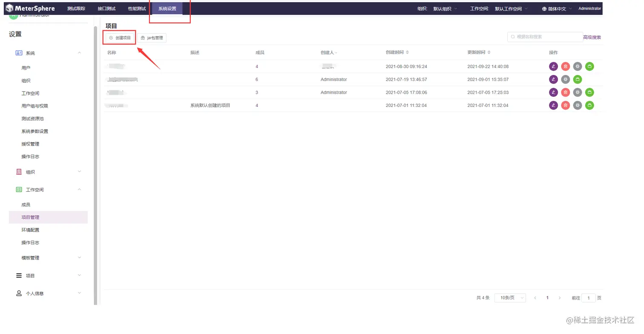Screen dimensions: 644x334
Task: Expand the 项目 sidebar section chevron
Action: (79, 276)
